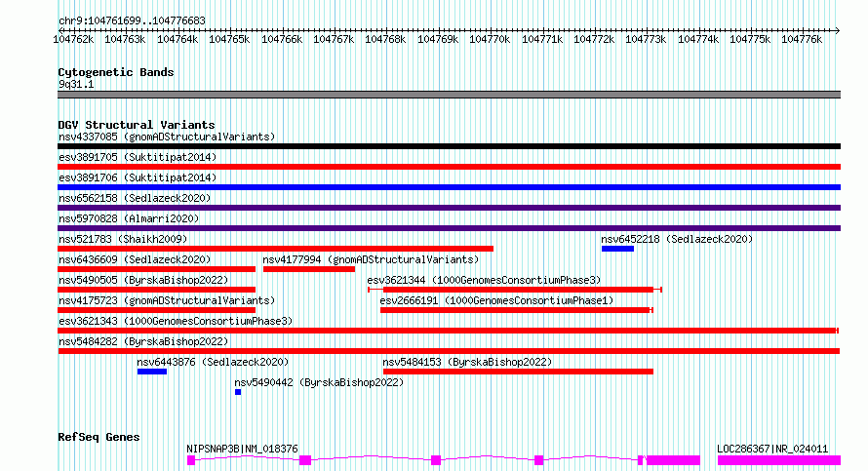Click the Cytogenetic Bands track title

click(x=116, y=72)
